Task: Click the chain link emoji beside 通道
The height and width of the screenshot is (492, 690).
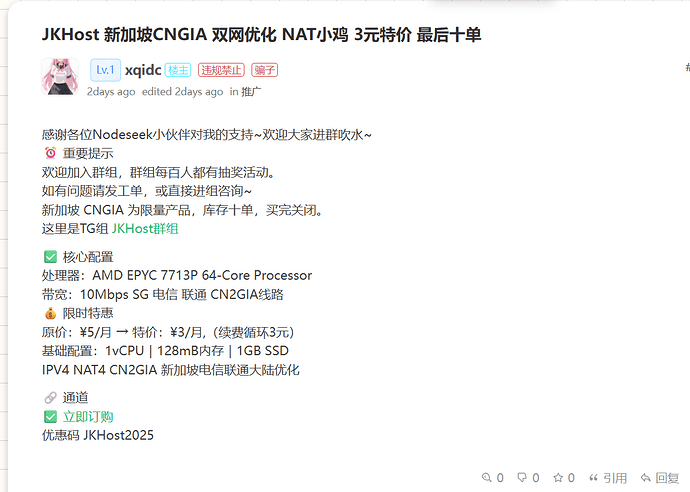Action: coord(51,398)
